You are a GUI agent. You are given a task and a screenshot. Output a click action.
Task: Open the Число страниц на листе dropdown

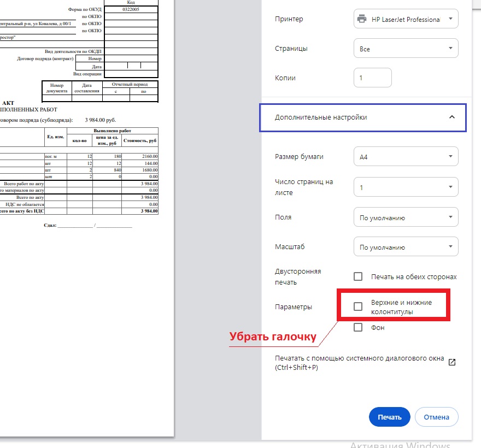point(406,187)
